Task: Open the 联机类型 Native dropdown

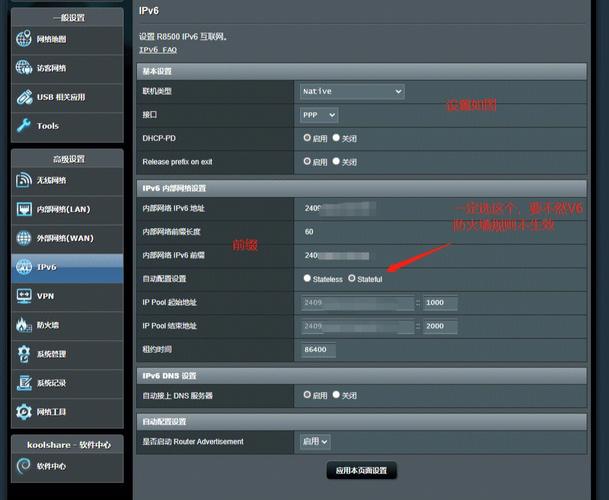Action: [x=352, y=92]
